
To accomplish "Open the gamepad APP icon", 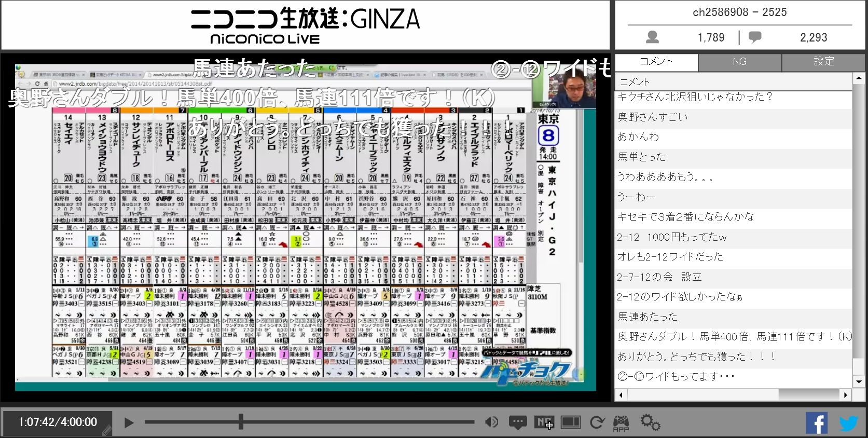I will pos(621,423).
